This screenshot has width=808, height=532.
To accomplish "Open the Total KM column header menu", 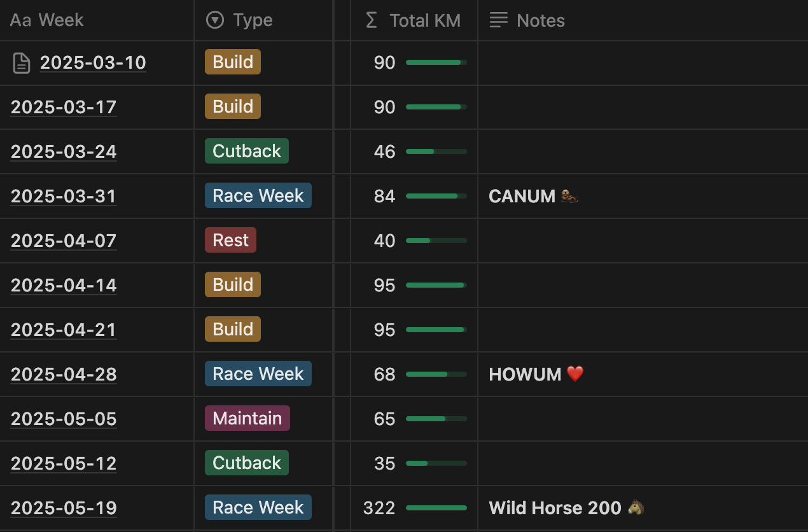I will tap(414, 20).
